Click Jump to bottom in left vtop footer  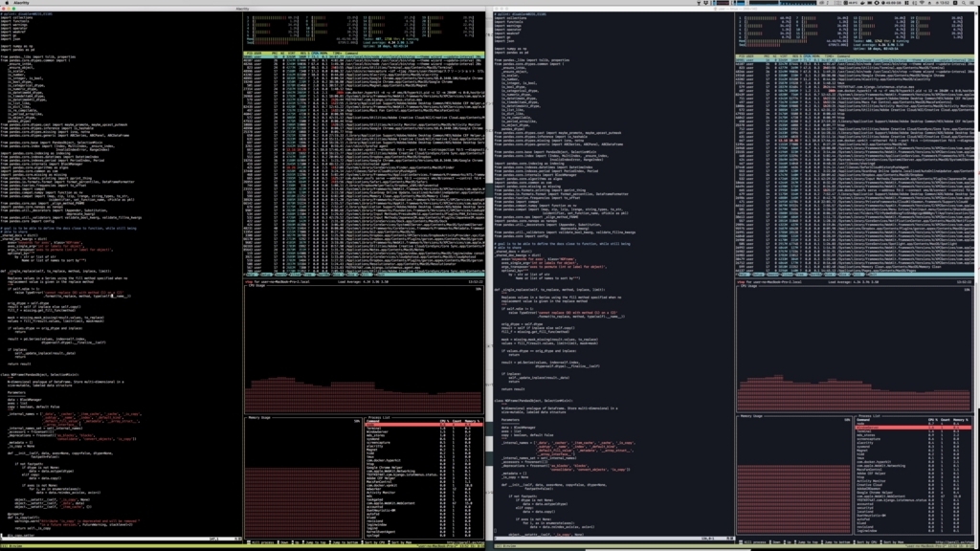coord(345,542)
